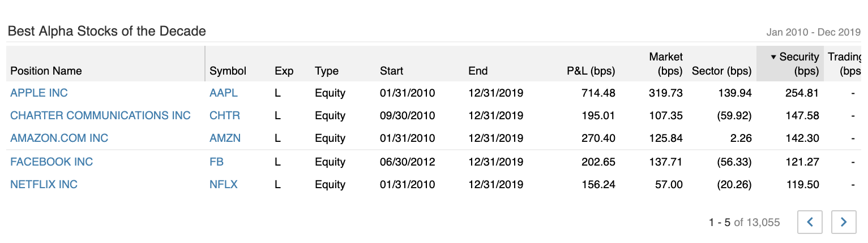Sort by the Start date column header
868x243 pixels.
coord(391,71)
